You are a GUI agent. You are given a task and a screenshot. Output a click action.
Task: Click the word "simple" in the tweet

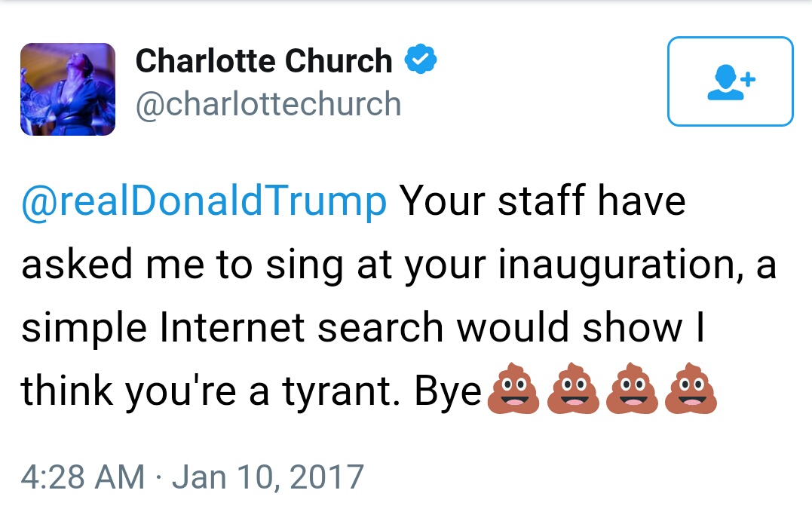[86, 328]
